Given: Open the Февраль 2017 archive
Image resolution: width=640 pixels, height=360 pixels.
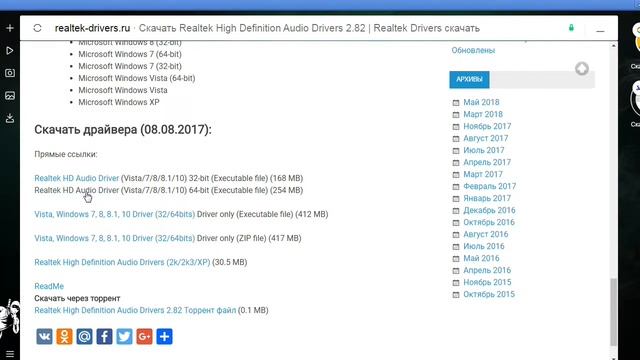Looking at the screenshot, I should point(489,186).
